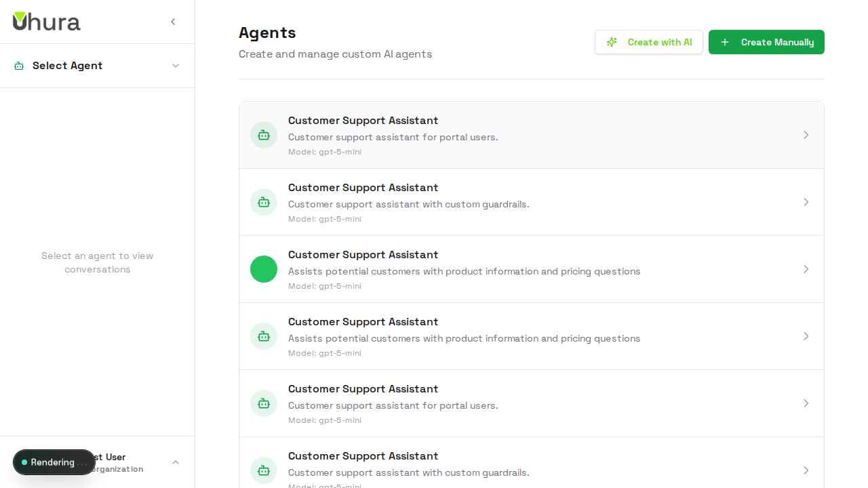The image size is (868, 488).
Task: Expand the first agent row's right chevron
Action: tap(806, 135)
